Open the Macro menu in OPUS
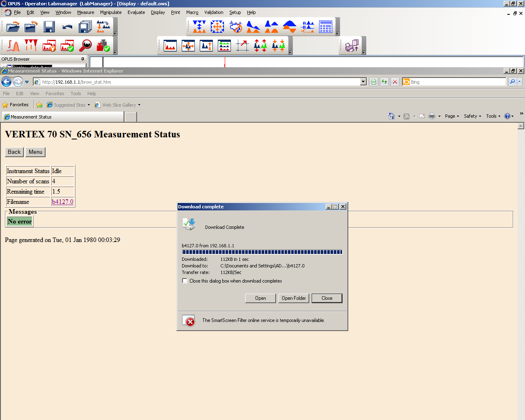 pos(192,12)
